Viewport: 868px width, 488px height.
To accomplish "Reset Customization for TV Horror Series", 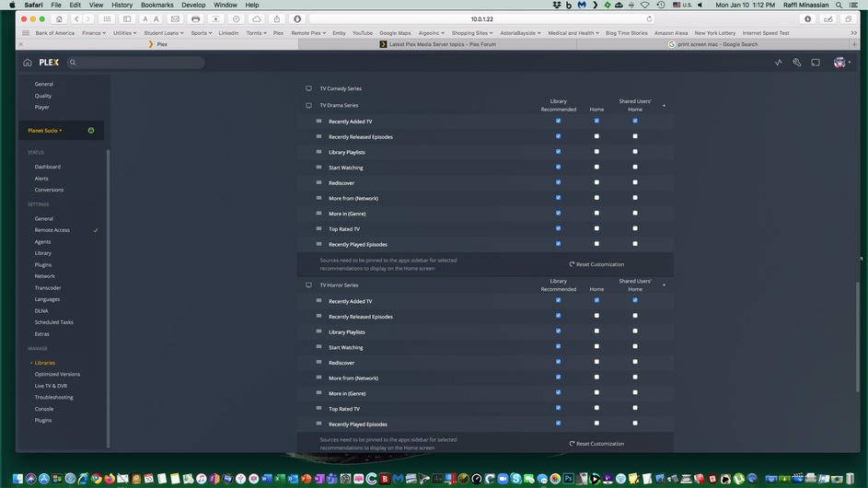I will 596,444.
